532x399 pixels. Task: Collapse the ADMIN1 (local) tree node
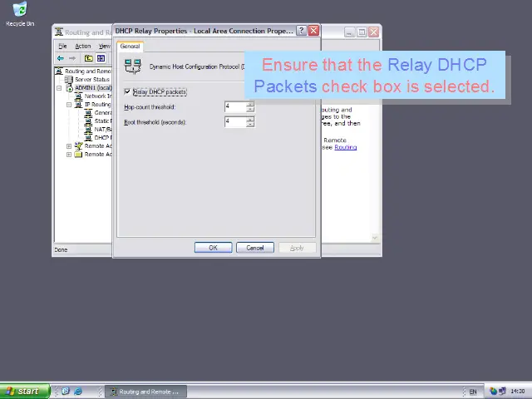tap(59, 88)
